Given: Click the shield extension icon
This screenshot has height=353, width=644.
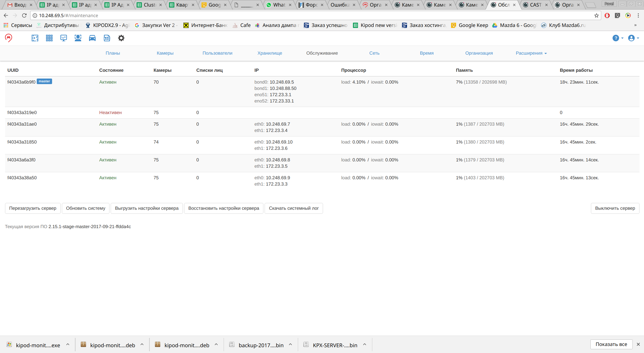Looking at the screenshot, I should tap(617, 15).
